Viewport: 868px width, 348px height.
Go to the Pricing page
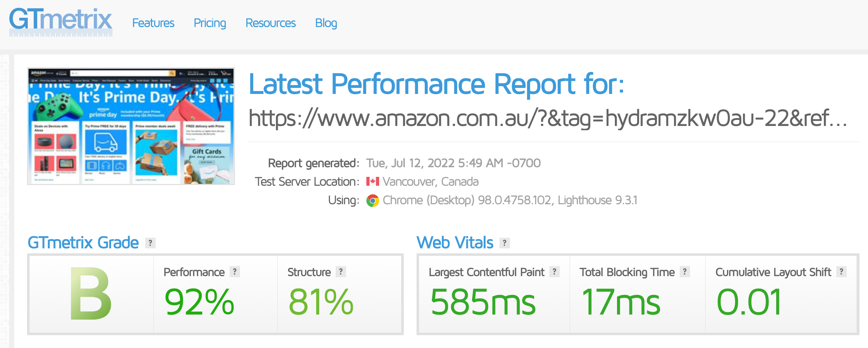coord(210,23)
